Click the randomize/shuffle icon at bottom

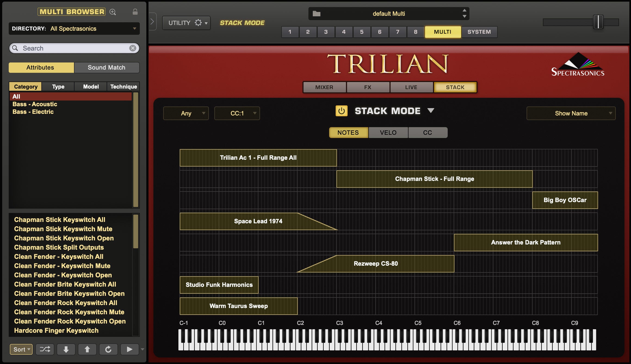point(45,349)
